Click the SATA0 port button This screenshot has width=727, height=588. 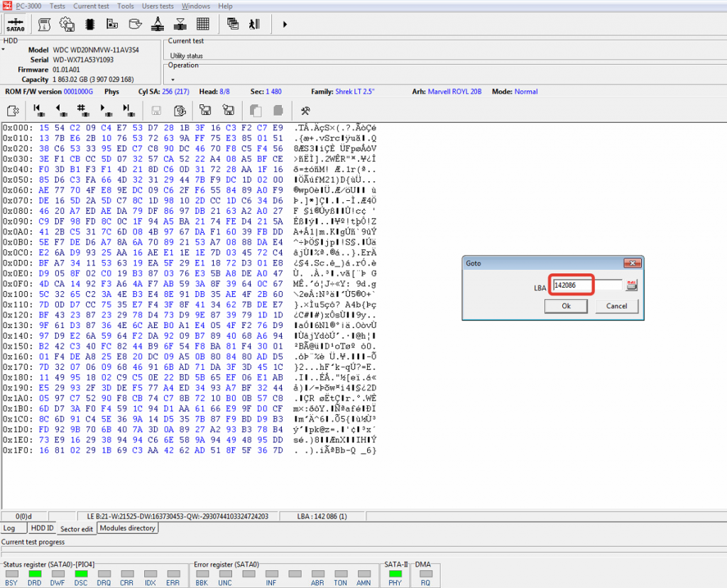(16, 24)
